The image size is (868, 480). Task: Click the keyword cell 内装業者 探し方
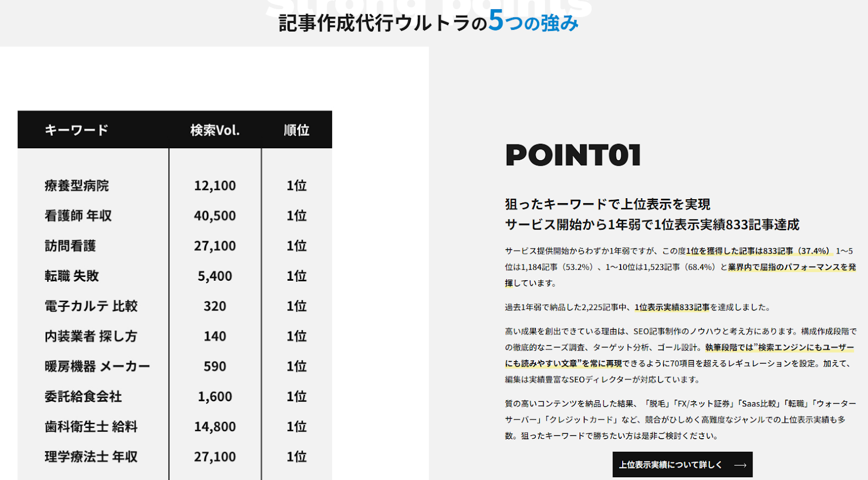pyautogui.click(x=91, y=336)
